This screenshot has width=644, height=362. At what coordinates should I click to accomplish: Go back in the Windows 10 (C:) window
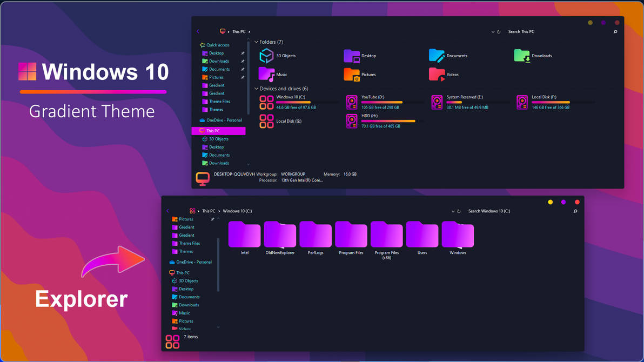pyautogui.click(x=167, y=211)
